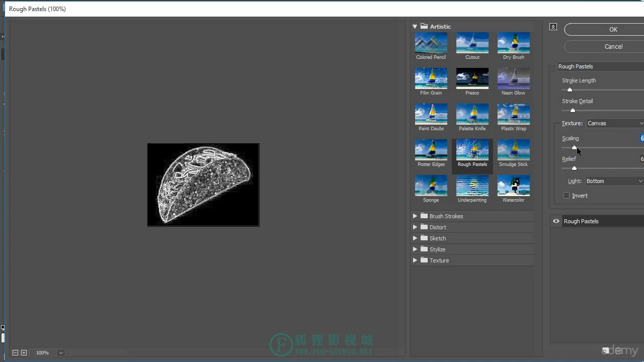The image size is (644, 362).
Task: Collapse the filter gallery thumbnails panel
Action: click(x=553, y=27)
